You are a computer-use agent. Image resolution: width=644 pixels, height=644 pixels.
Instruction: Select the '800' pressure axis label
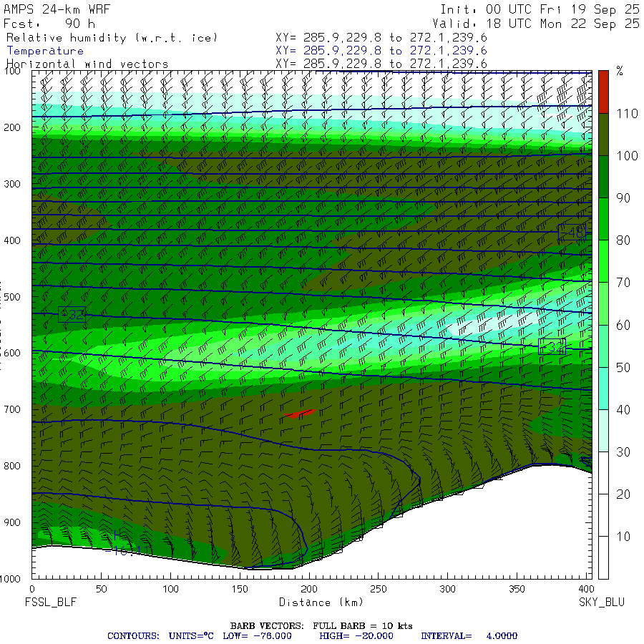pyautogui.click(x=12, y=466)
